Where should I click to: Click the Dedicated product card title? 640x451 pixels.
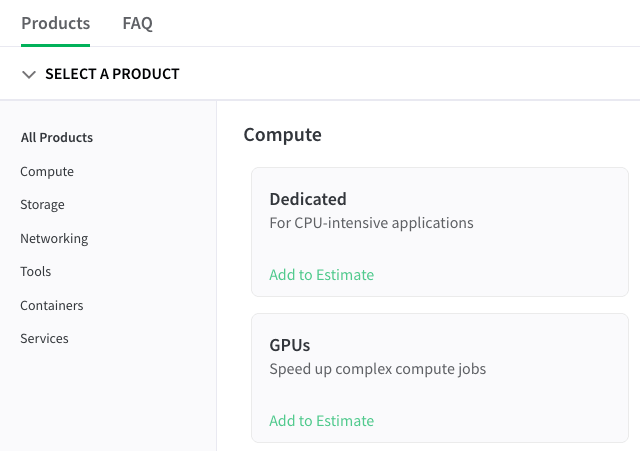pyautogui.click(x=308, y=199)
